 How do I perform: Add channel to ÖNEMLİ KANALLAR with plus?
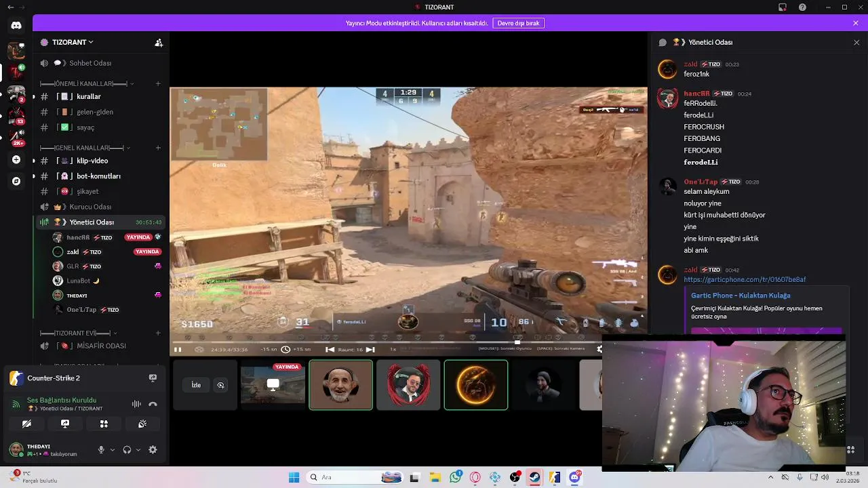click(x=158, y=83)
